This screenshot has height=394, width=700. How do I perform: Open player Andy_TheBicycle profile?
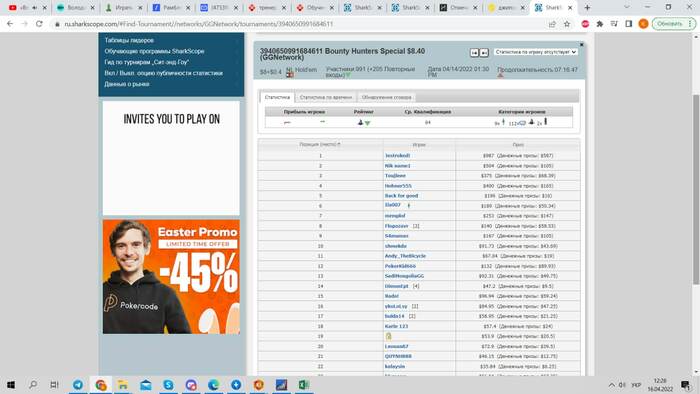point(405,256)
